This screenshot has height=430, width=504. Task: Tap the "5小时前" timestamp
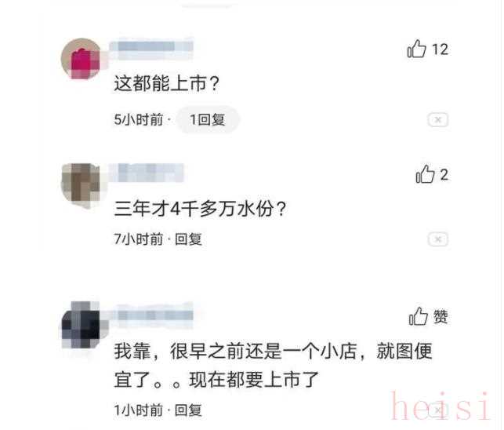(x=139, y=120)
